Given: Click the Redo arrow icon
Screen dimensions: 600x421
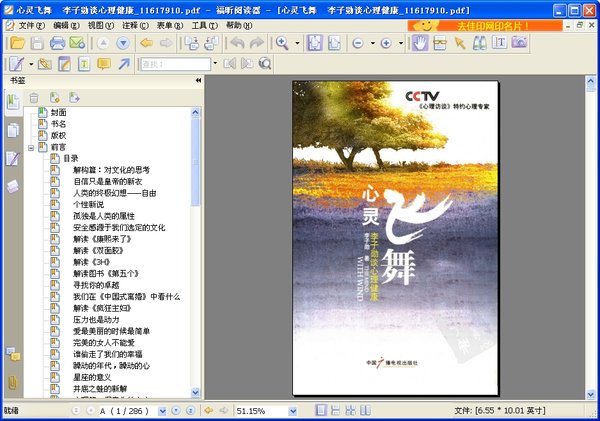Looking at the screenshot, I should click(x=257, y=43).
